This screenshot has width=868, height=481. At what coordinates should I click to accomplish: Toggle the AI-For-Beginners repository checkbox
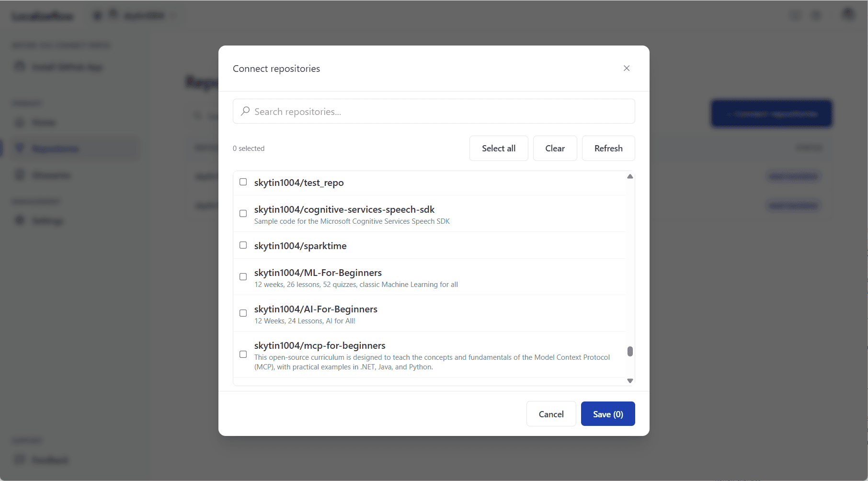pos(243,313)
